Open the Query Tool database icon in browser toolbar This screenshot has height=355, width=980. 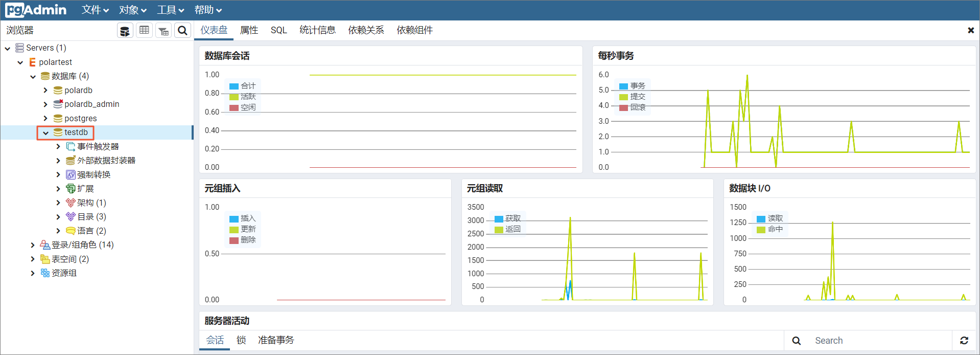pyautogui.click(x=125, y=31)
